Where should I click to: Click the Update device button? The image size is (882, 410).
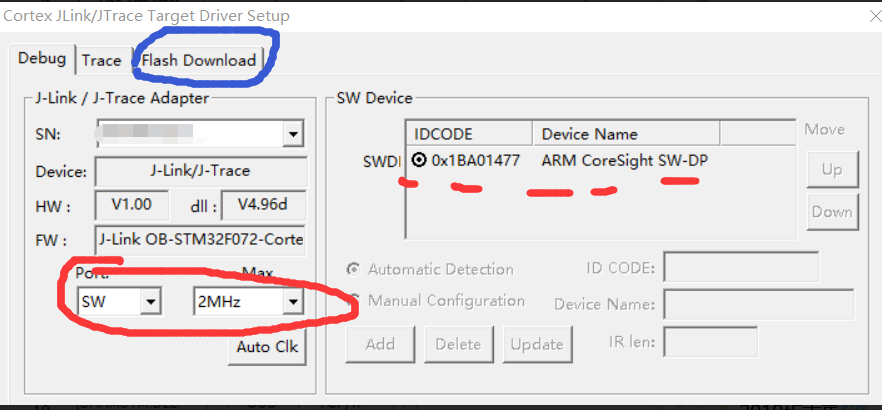coord(537,344)
